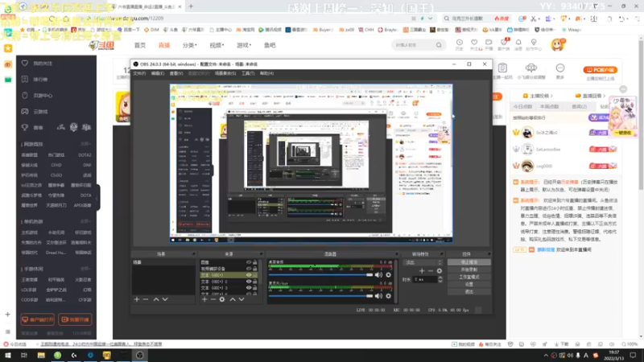The height and width of the screenshot is (362, 644).
Task: Collapse the Douyu sidebar using its edge handle
Action: pyautogui.click(x=97, y=198)
